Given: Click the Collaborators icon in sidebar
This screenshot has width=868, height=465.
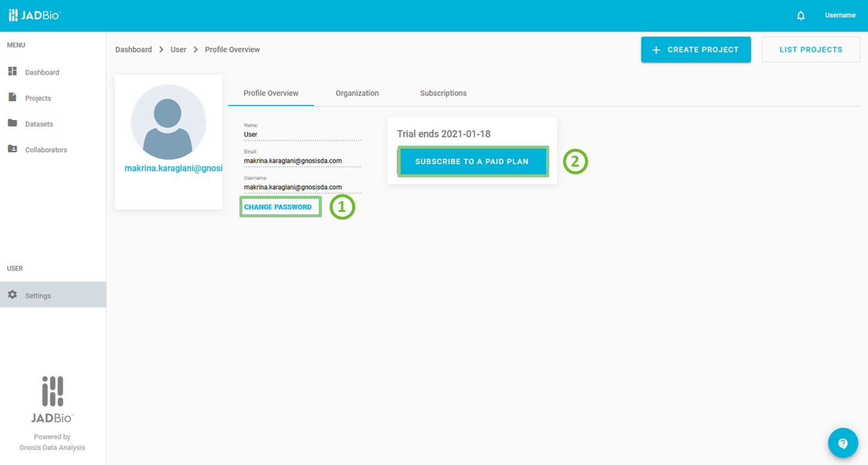Looking at the screenshot, I should click(13, 149).
